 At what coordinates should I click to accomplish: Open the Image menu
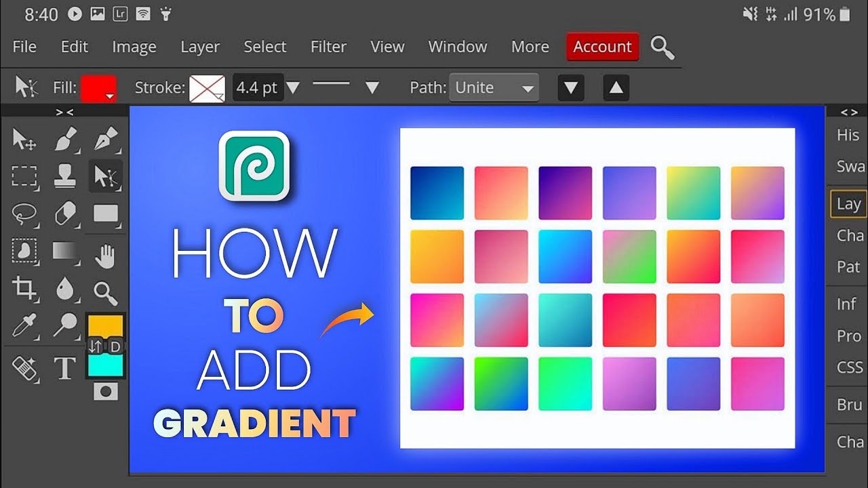click(134, 47)
